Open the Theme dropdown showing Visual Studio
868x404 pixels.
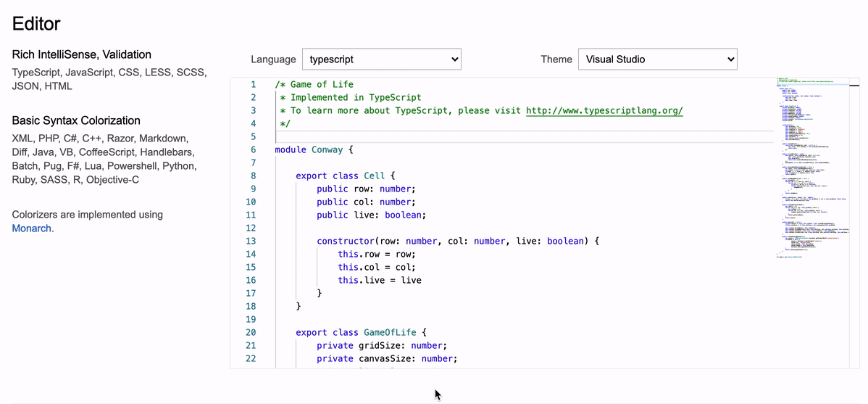tap(658, 59)
